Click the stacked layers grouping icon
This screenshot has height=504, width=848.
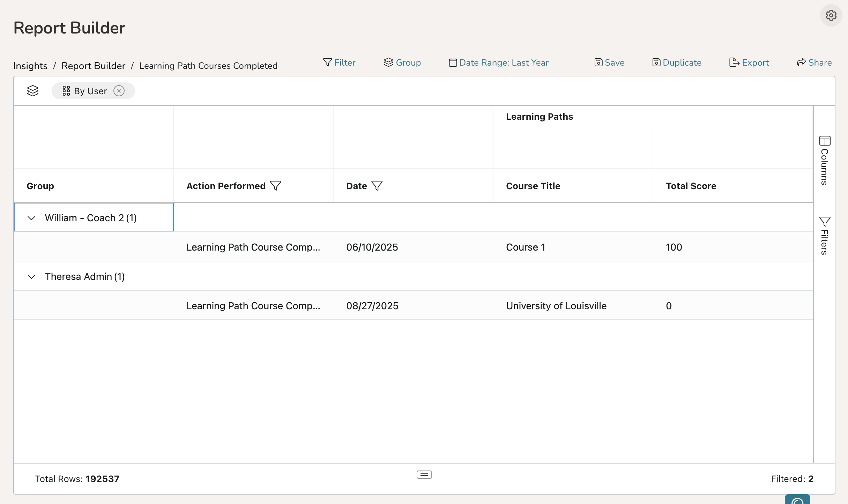click(33, 91)
